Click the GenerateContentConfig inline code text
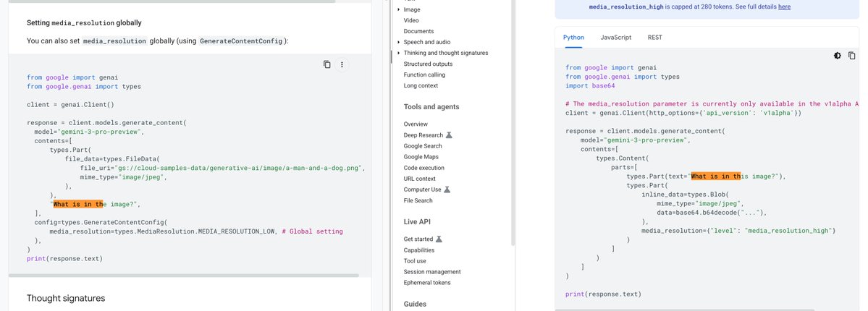The image size is (868, 311). [241, 41]
